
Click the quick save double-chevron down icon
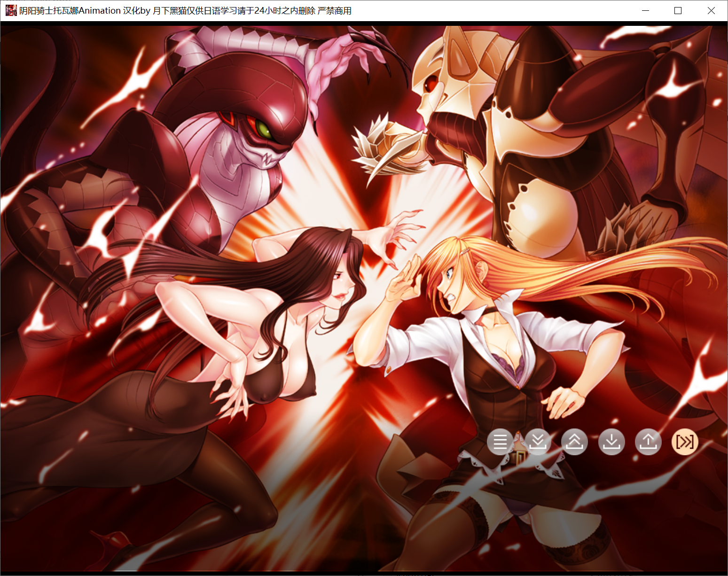[x=537, y=442]
